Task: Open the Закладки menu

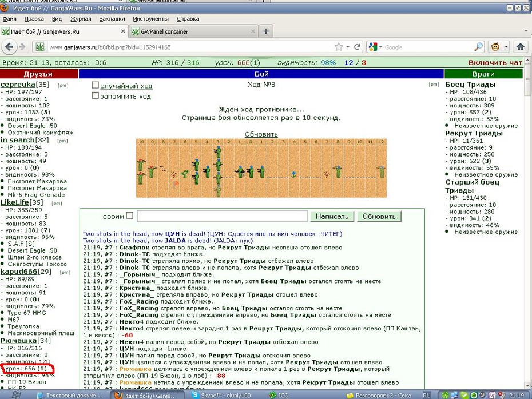Action: [x=112, y=19]
